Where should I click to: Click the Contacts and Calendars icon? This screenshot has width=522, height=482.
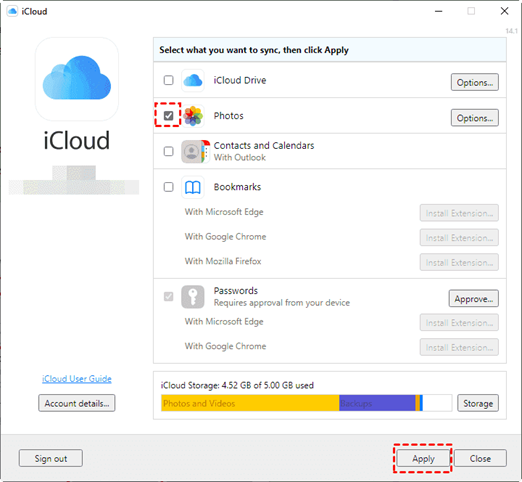pyautogui.click(x=195, y=151)
